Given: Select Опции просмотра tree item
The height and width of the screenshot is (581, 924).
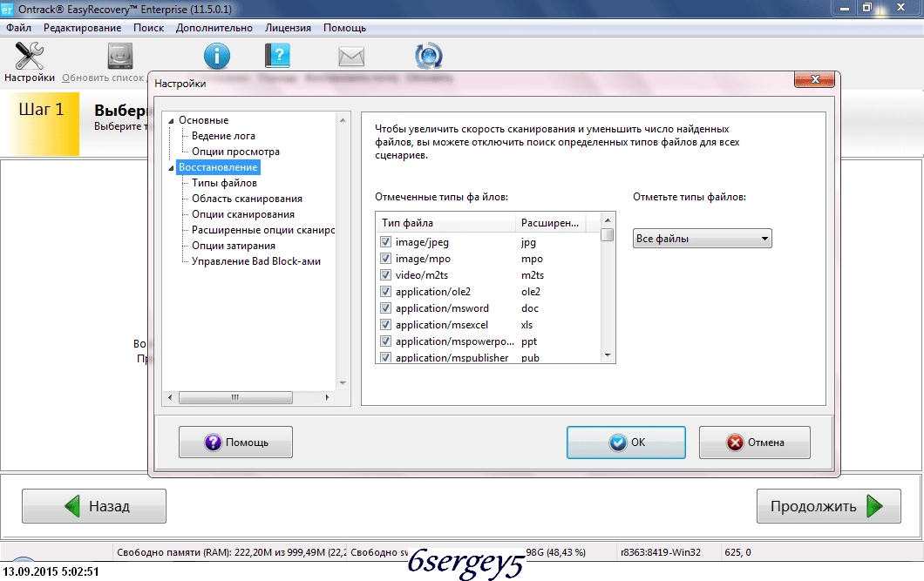Looking at the screenshot, I should coord(235,152).
